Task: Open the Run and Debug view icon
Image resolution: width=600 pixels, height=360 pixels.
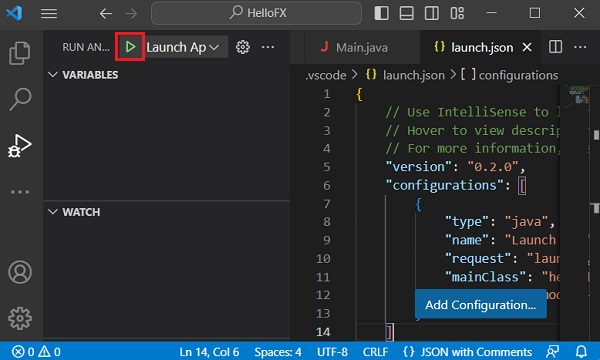Action: [x=20, y=146]
